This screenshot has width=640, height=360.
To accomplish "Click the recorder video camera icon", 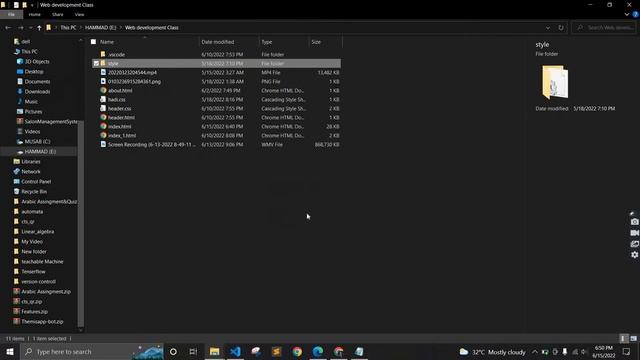I will click(x=634, y=233).
